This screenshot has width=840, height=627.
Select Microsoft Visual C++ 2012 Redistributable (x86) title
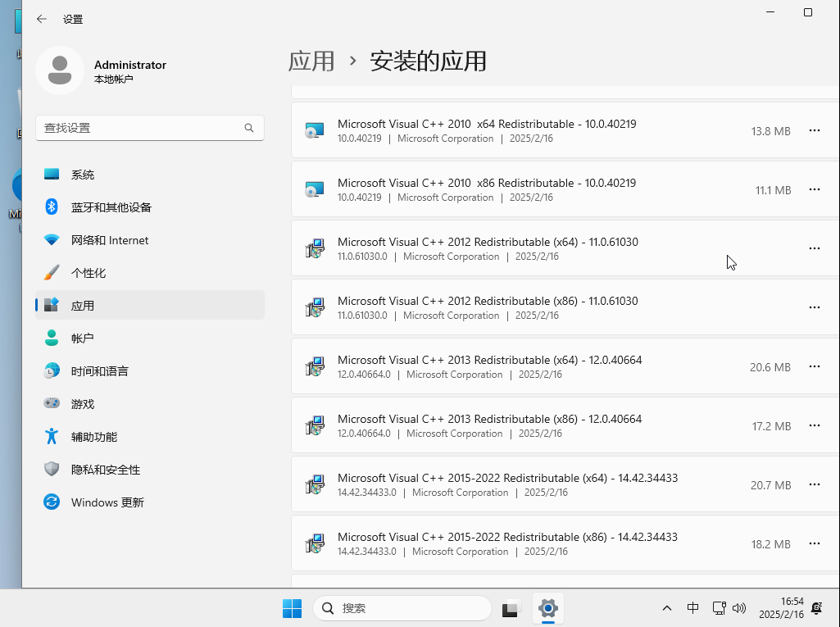click(488, 301)
